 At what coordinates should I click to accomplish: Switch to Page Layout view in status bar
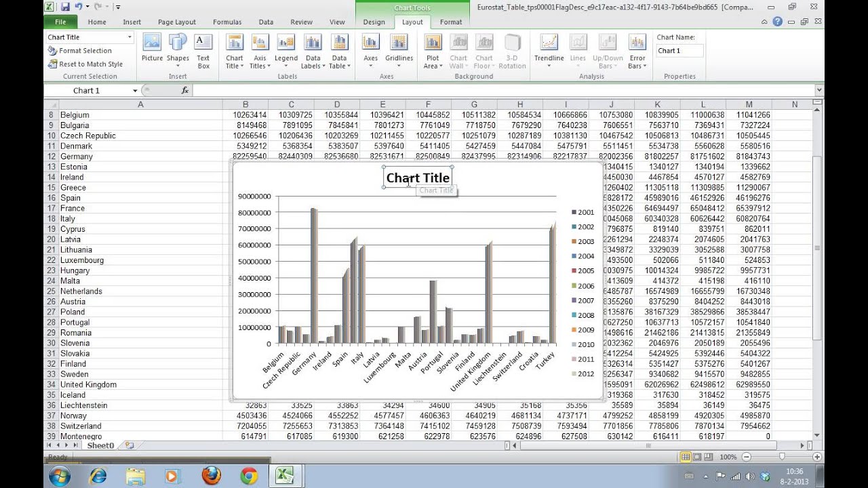click(x=696, y=457)
